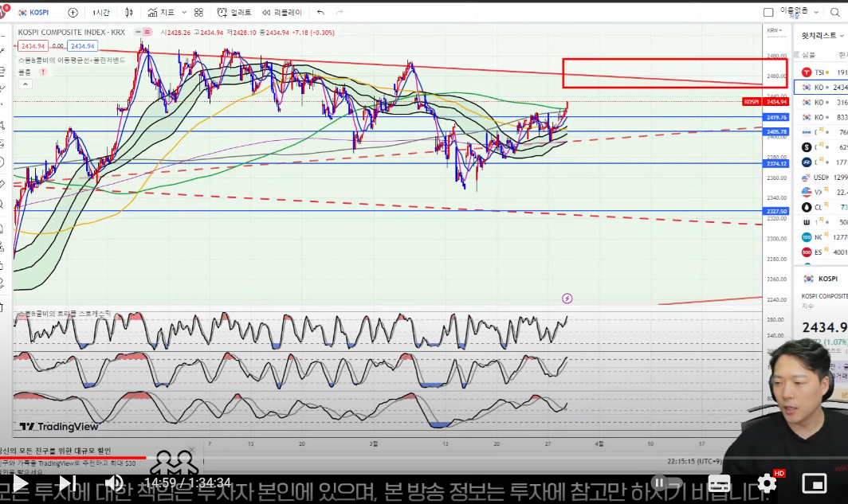The image size is (848, 504).
Task: Click the 심볼 column header in watchlist
Action: point(808,55)
